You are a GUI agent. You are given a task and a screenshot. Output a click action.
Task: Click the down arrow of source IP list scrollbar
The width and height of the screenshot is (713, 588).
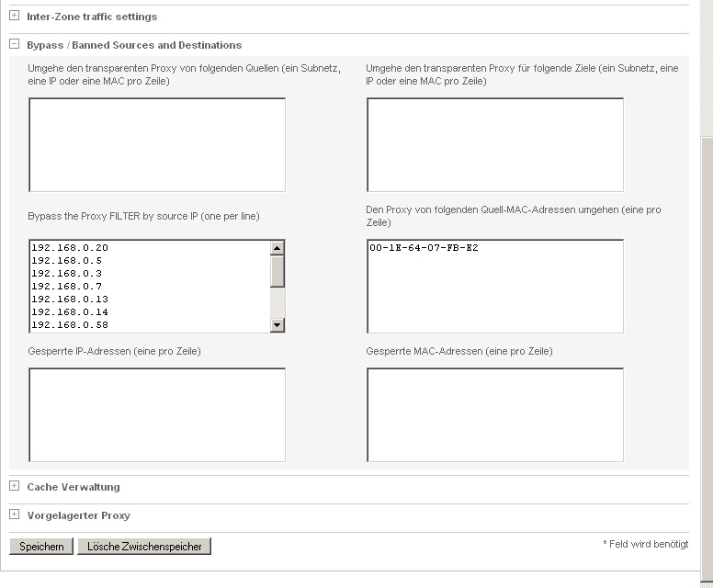(277, 325)
